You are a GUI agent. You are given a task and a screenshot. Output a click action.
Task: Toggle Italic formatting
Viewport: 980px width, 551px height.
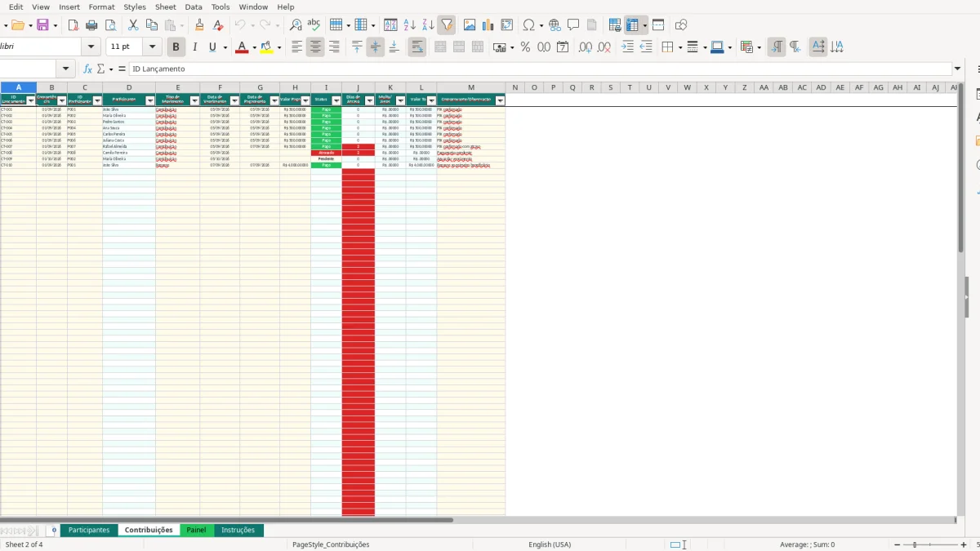194,47
